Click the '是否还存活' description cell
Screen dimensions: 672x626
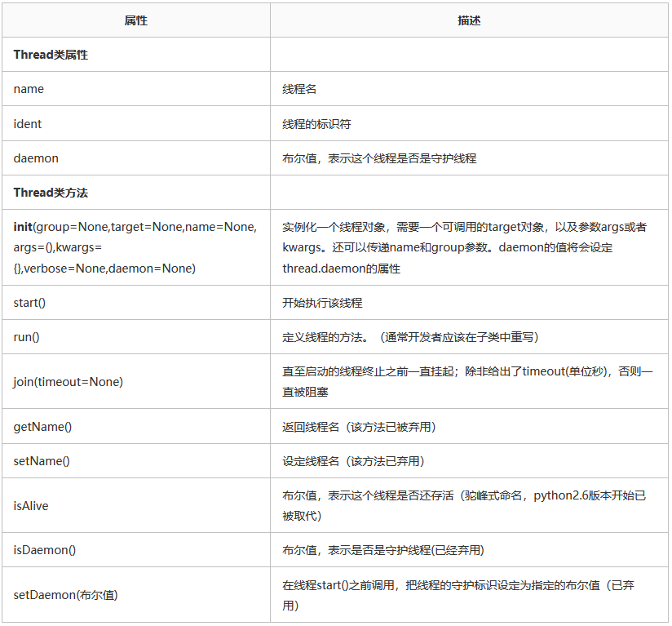pos(469,505)
